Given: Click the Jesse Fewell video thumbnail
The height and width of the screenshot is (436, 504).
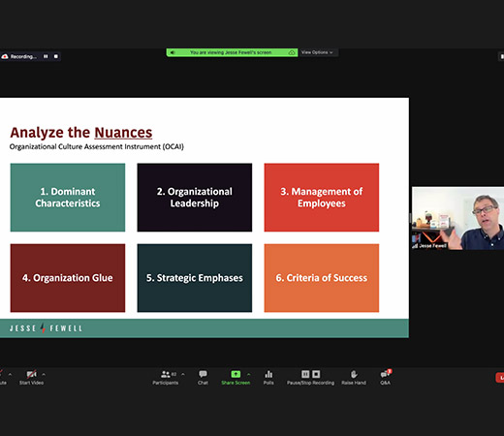Looking at the screenshot, I should (457, 218).
